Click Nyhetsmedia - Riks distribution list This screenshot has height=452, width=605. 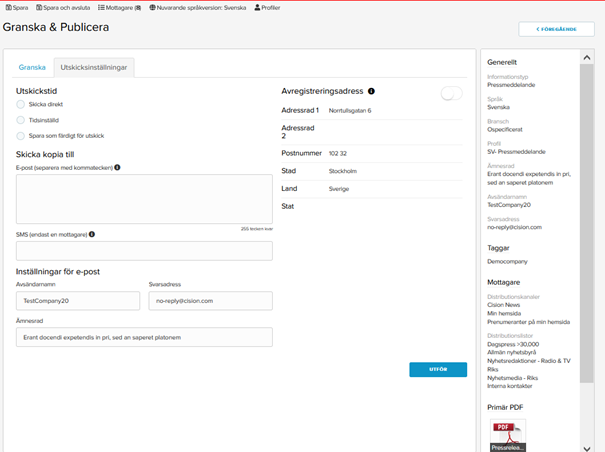512,378
